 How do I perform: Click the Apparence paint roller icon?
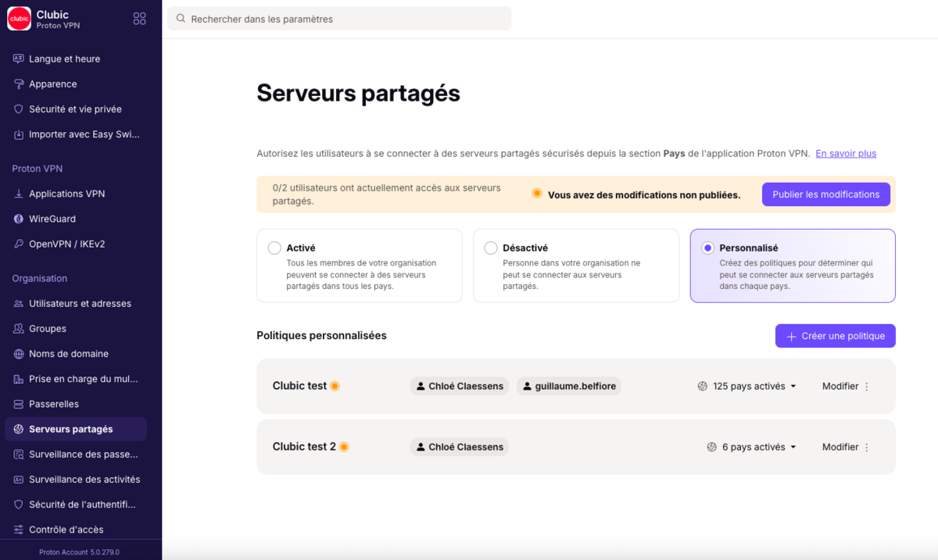[x=19, y=84]
